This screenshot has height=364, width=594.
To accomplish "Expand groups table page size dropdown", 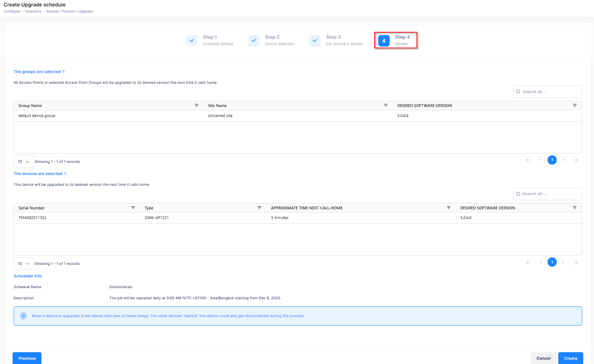I will (x=24, y=162).
